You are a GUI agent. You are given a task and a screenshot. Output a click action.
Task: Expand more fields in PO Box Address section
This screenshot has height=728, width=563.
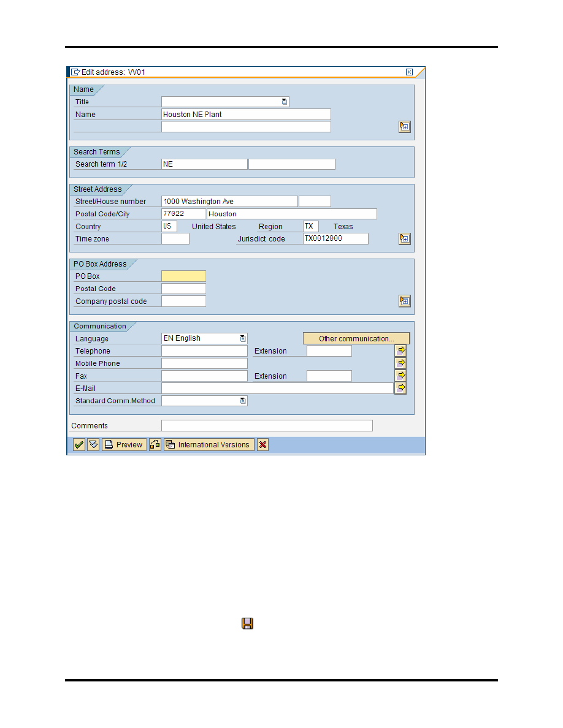click(404, 301)
